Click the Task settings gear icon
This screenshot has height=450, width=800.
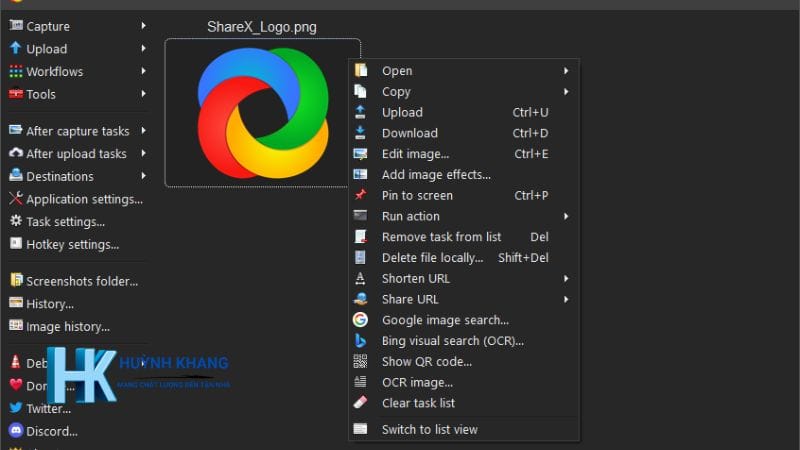tap(16, 220)
